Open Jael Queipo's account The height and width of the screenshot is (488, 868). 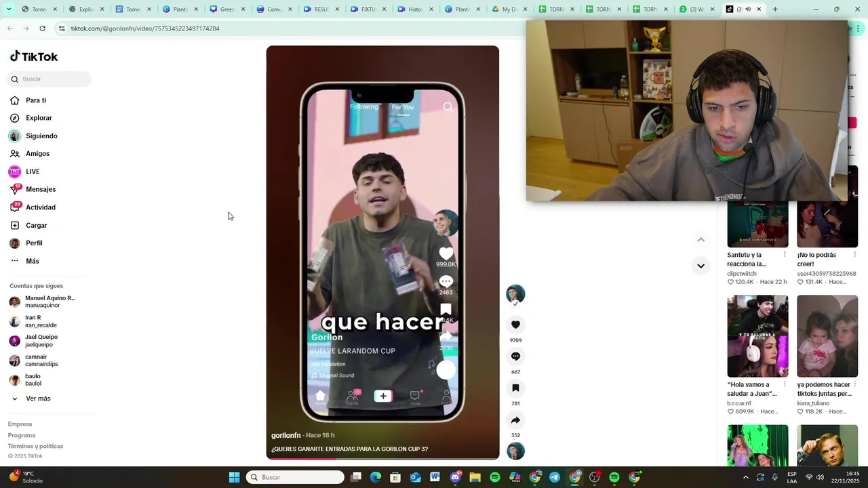point(34,341)
